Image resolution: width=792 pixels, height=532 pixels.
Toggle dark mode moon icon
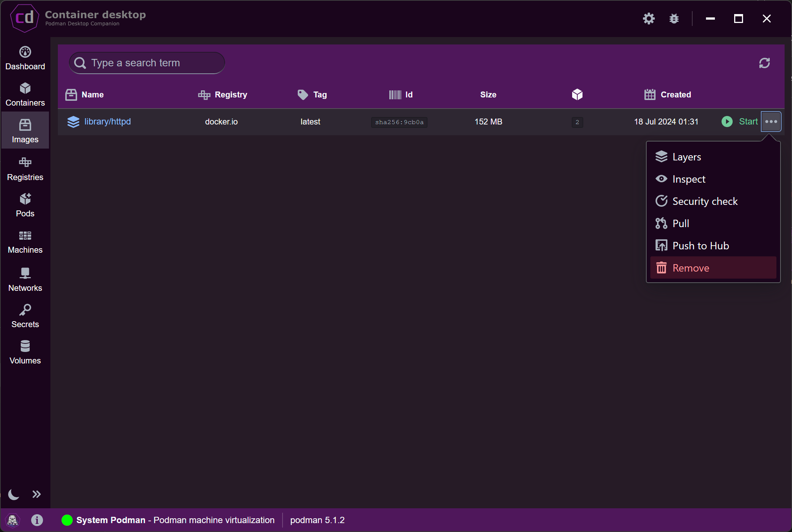pos(14,494)
